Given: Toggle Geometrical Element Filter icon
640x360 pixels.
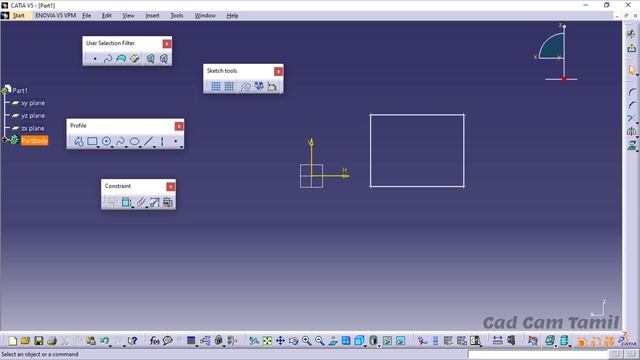Looking at the screenshot, I should pyautogui.click(x=164, y=59).
